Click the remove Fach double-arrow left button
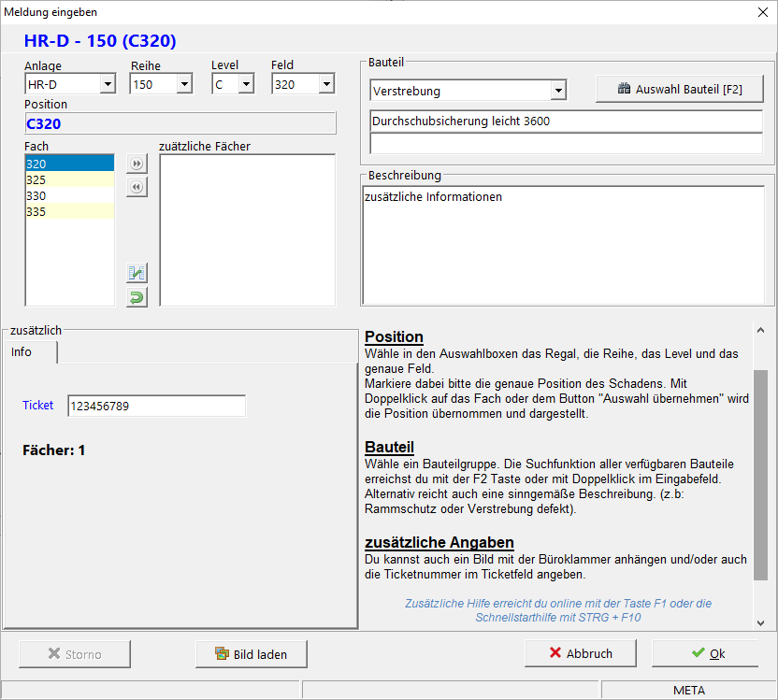The height and width of the screenshot is (700, 778). pyautogui.click(x=137, y=187)
